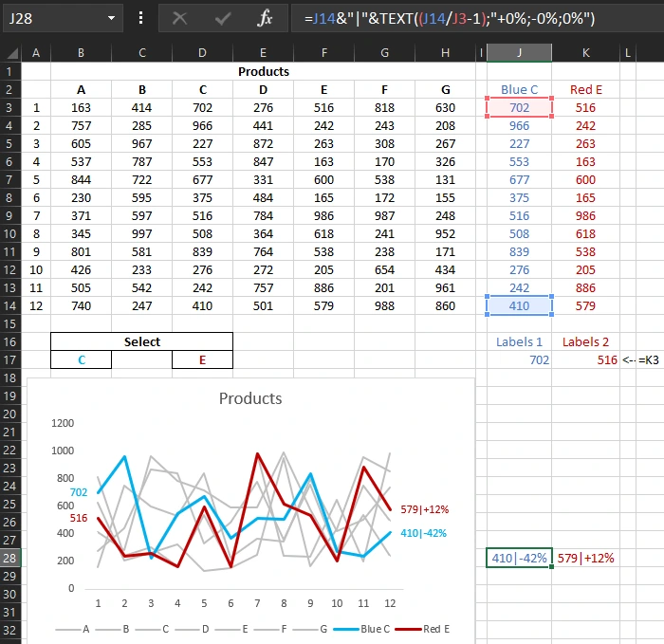
Task: Click the red E selector cell
Action: [202, 359]
